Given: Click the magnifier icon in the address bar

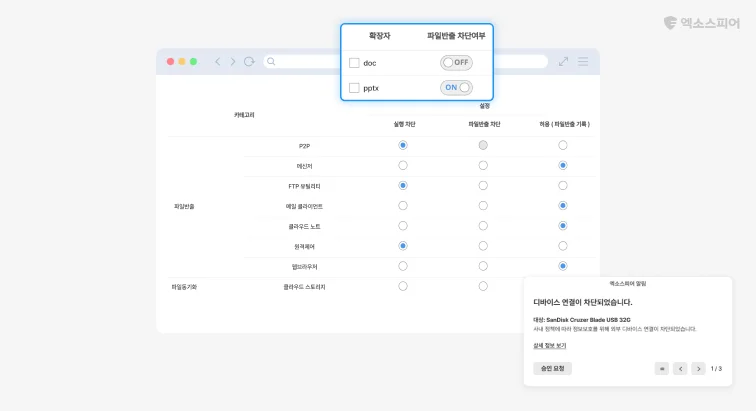Looking at the screenshot, I should (x=271, y=61).
